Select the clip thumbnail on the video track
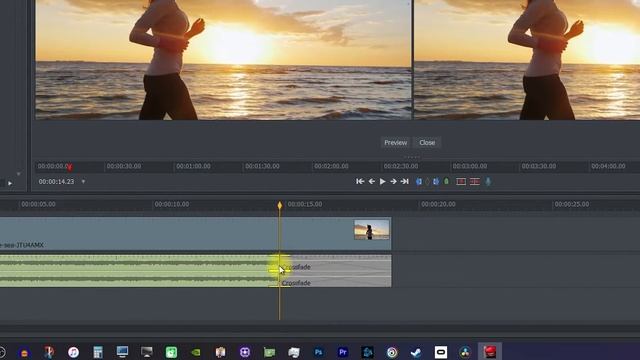This screenshot has width=640, height=360. tap(371, 229)
